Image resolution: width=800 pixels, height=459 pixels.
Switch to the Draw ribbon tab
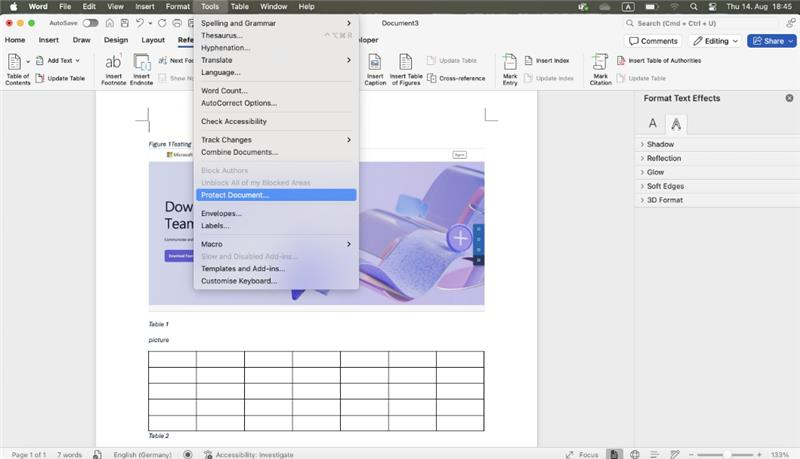pos(81,40)
